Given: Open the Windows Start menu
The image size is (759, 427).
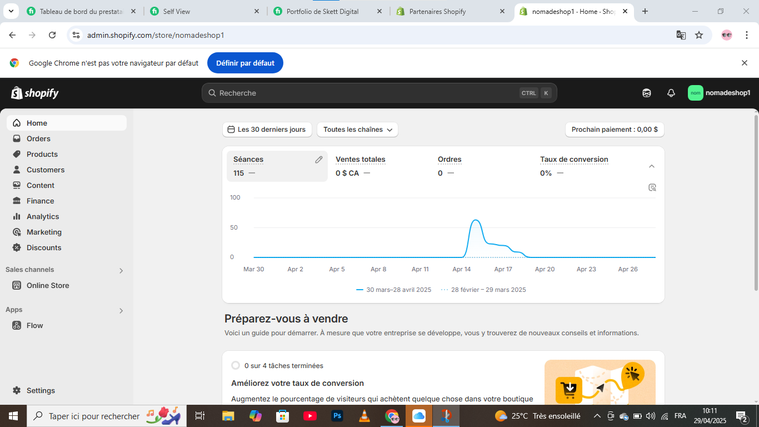Looking at the screenshot, I should tap(13, 416).
